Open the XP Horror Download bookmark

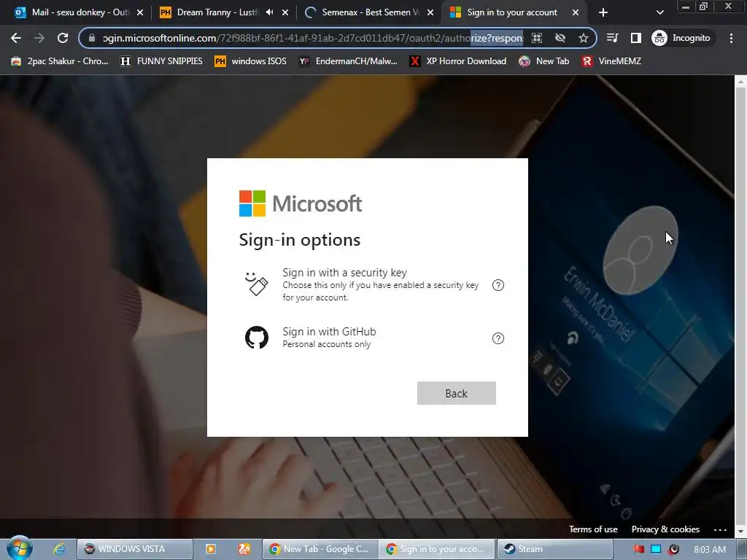(458, 61)
